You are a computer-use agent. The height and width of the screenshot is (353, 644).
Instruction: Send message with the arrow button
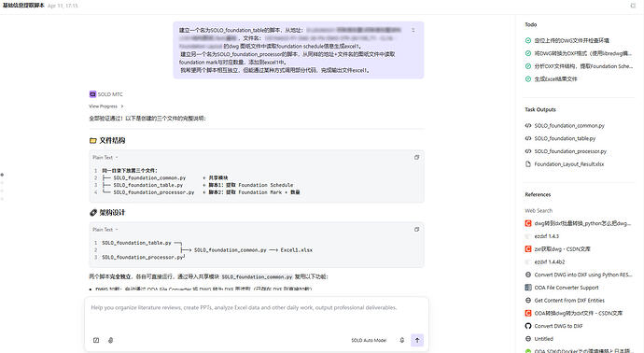click(x=417, y=340)
